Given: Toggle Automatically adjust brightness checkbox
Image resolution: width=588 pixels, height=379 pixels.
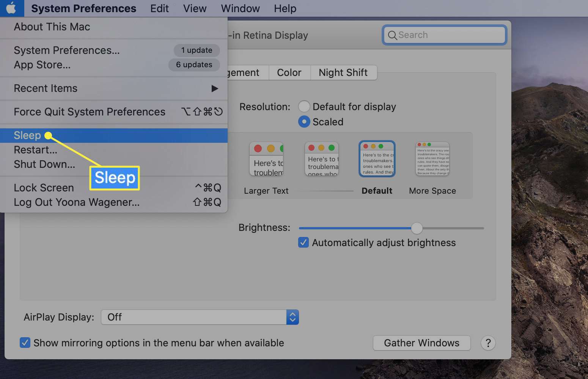Looking at the screenshot, I should click(303, 242).
